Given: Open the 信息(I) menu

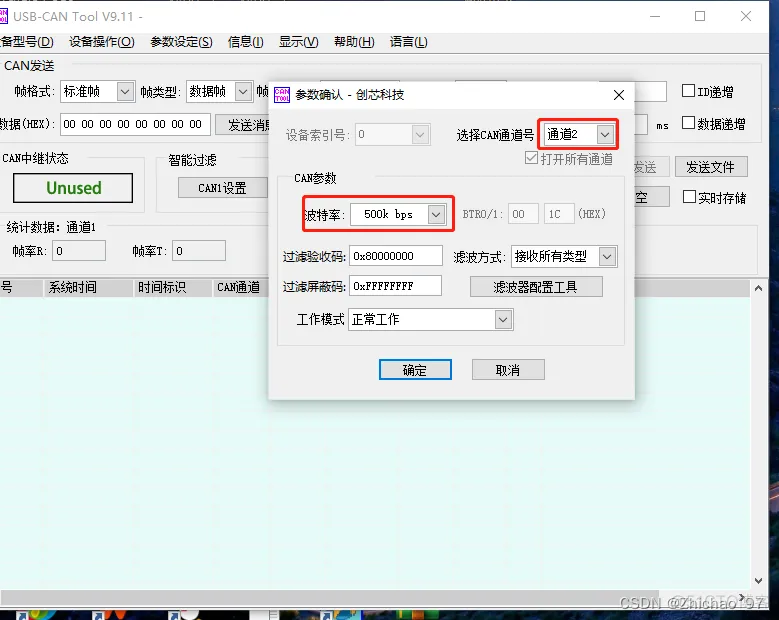Looking at the screenshot, I should point(245,42).
